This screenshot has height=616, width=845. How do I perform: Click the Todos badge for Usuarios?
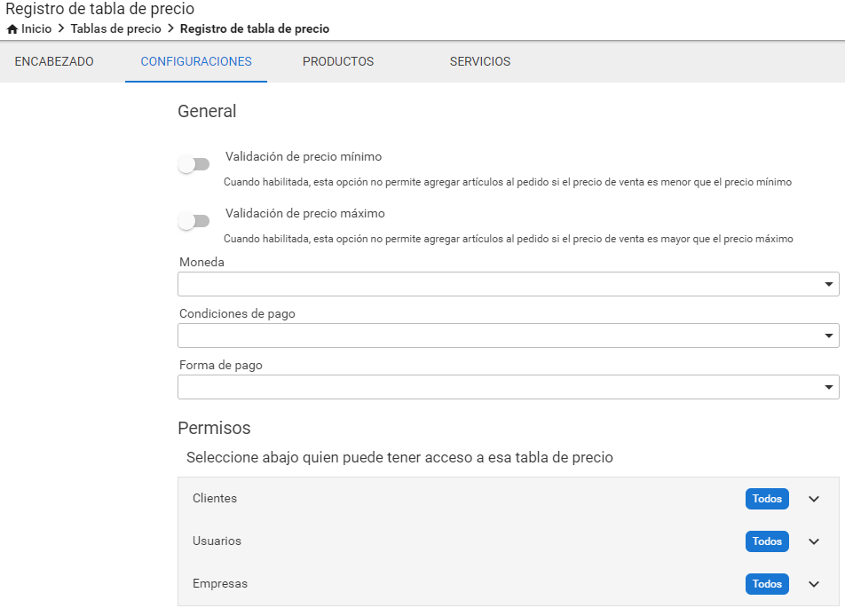tap(767, 541)
